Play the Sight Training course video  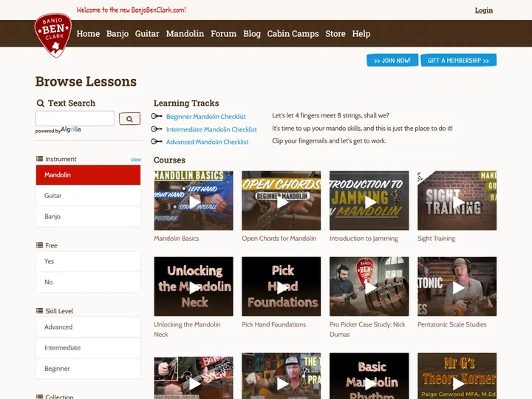point(457,200)
